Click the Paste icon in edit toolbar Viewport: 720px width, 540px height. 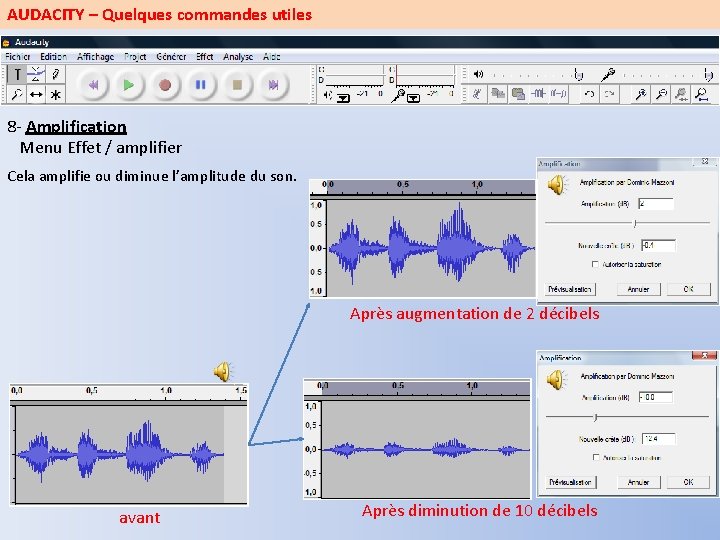(x=518, y=94)
